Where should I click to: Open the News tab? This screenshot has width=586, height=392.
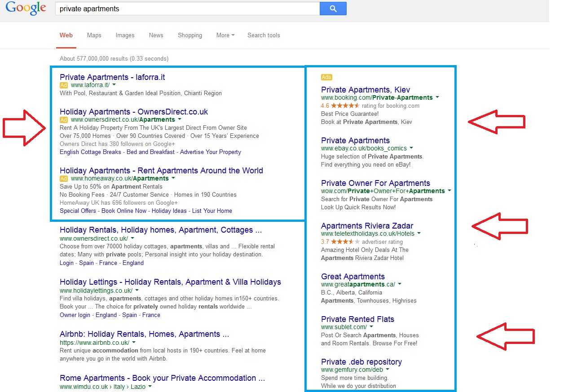click(156, 35)
